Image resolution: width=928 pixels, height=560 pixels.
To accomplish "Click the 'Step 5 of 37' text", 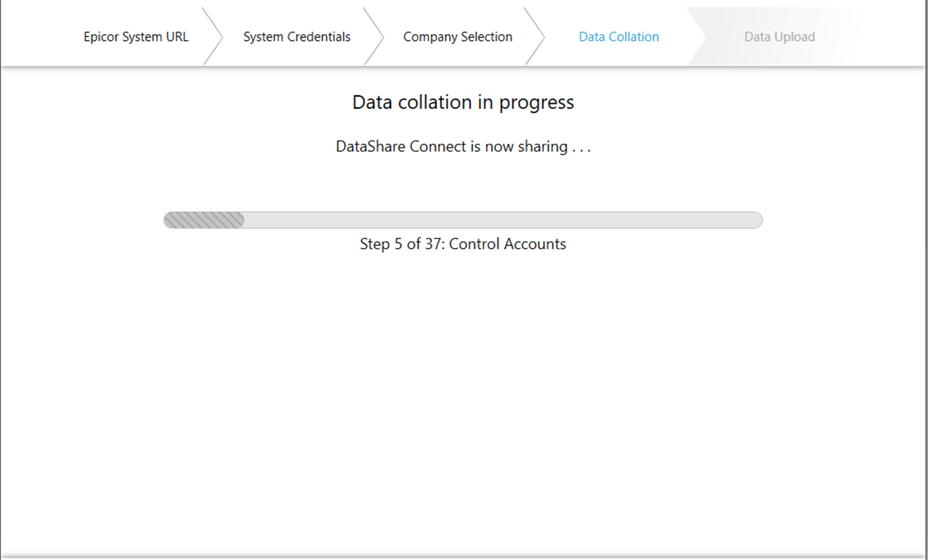I will click(x=402, y=244).
